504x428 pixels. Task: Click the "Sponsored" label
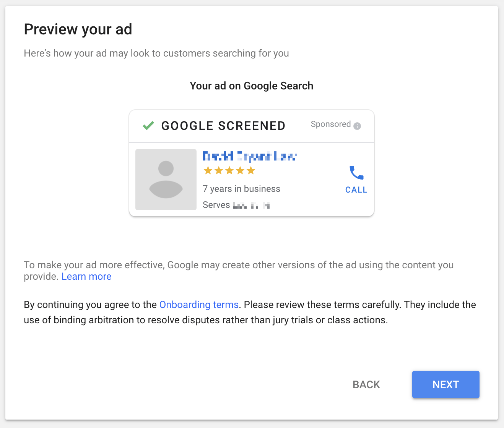tap(331, 124)
